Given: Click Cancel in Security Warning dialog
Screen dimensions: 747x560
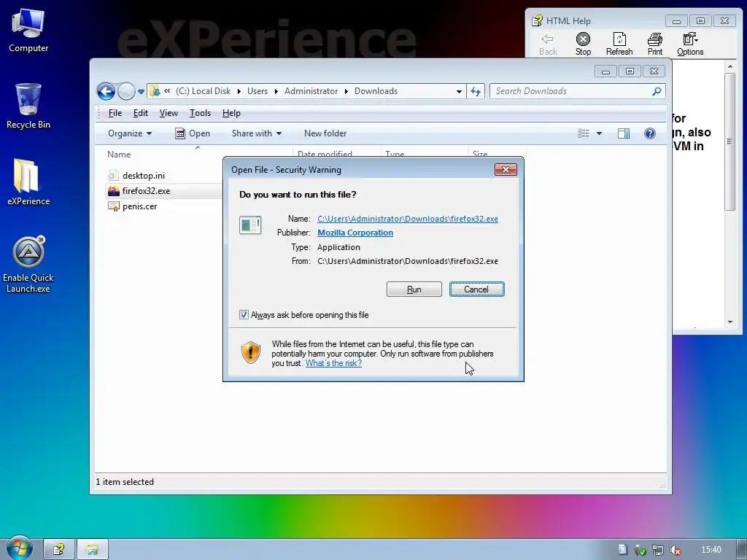Looking at the screenshot, I should pyautogui.click(x=476, y=289).
